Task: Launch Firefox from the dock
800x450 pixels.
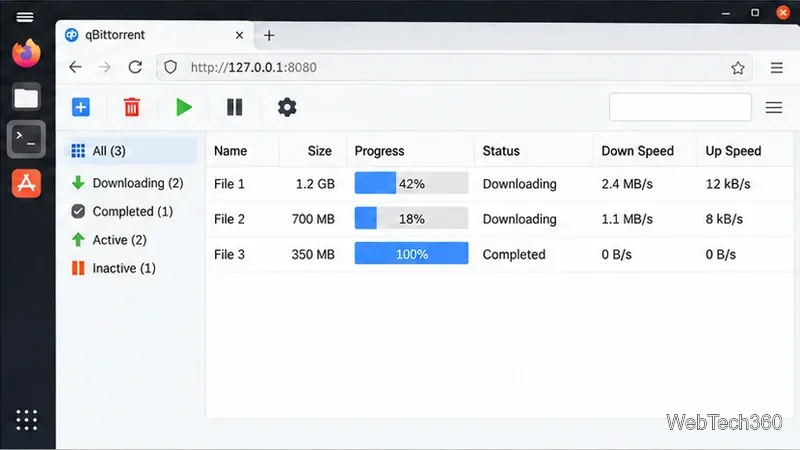Action: (26, 53)
